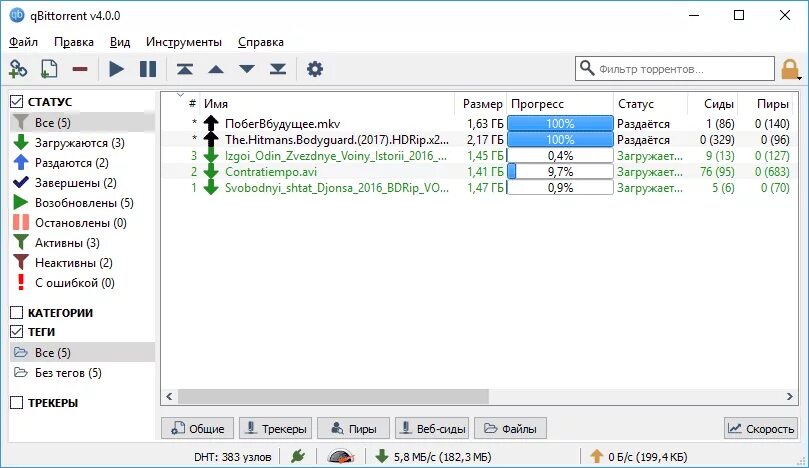This screenshot has height=468, width=809.
Task: Select tag filter Все (5)
Action: (x=82, y=352)
